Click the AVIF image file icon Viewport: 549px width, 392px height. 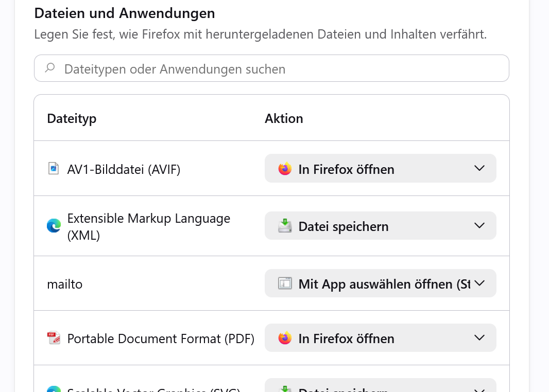point(54,168)
